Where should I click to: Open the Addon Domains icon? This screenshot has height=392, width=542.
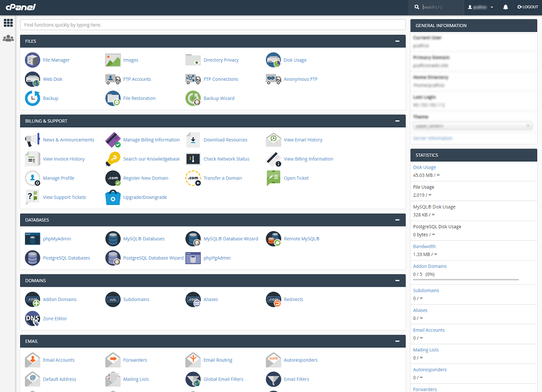33,299
